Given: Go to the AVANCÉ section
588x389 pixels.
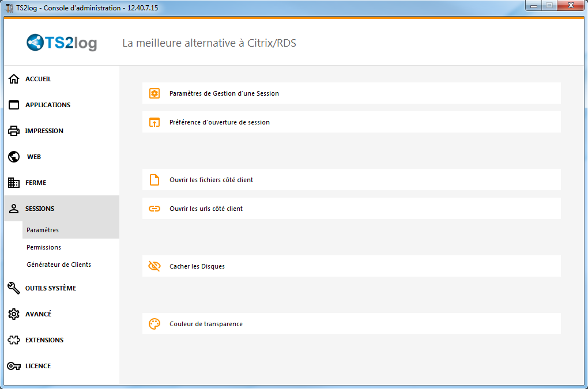Looking at the screenshot, I should (62, 314).
